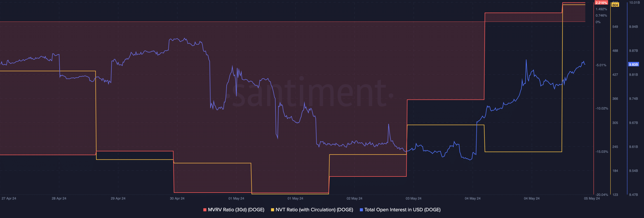Select the blue 9.83B current value badge

tap(633, 64)
